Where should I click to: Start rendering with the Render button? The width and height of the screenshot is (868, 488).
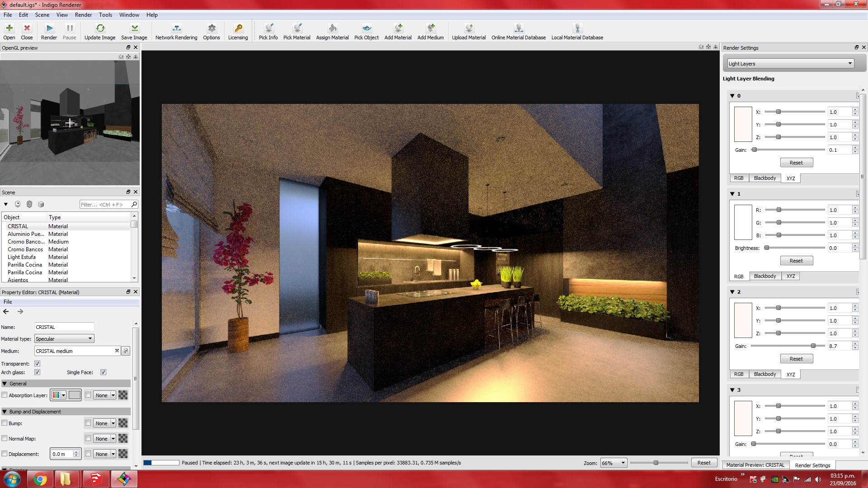(49, 32)
